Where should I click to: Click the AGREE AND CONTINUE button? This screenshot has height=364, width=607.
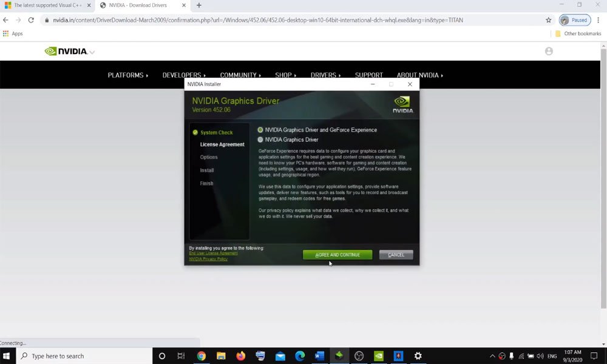[337, 255]
